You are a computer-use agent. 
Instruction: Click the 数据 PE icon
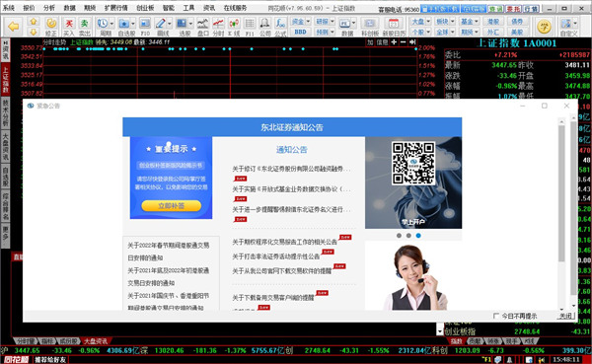coord(344,24)
